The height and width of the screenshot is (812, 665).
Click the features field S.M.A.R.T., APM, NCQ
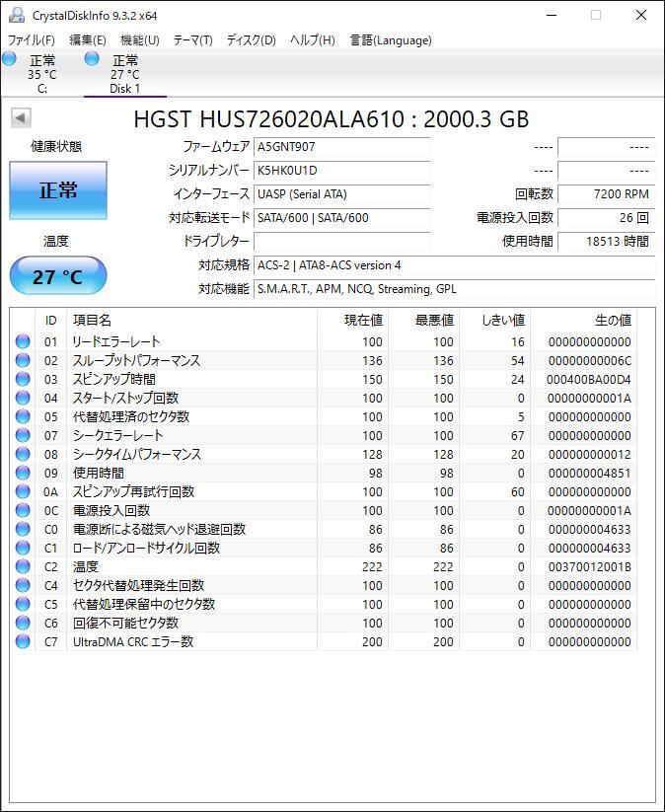[x=454, y=288]
